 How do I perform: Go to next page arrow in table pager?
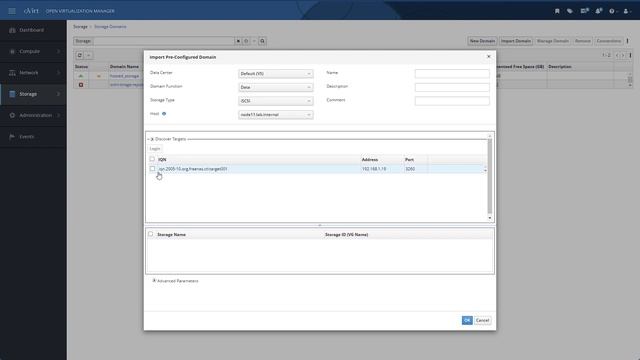tap(623, 55)
